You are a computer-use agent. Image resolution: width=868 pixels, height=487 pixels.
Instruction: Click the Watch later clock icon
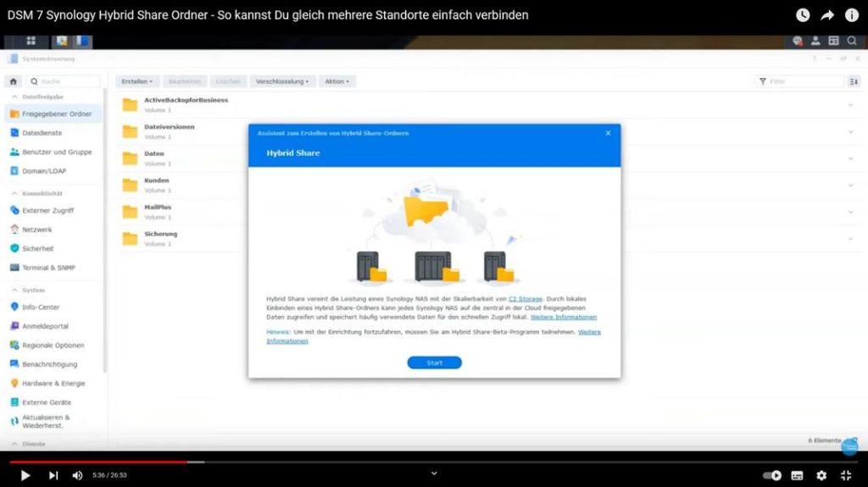click(803, 15)
